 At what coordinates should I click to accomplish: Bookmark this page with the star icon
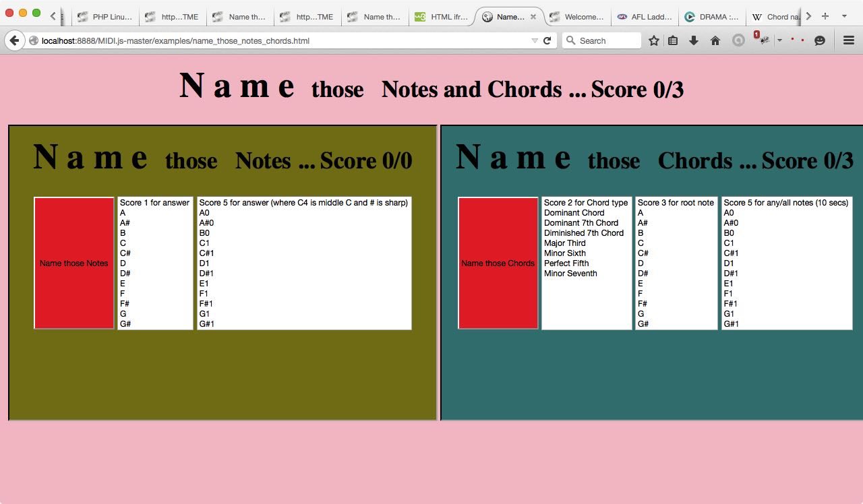pyautogui.click(x=653, y=40)
